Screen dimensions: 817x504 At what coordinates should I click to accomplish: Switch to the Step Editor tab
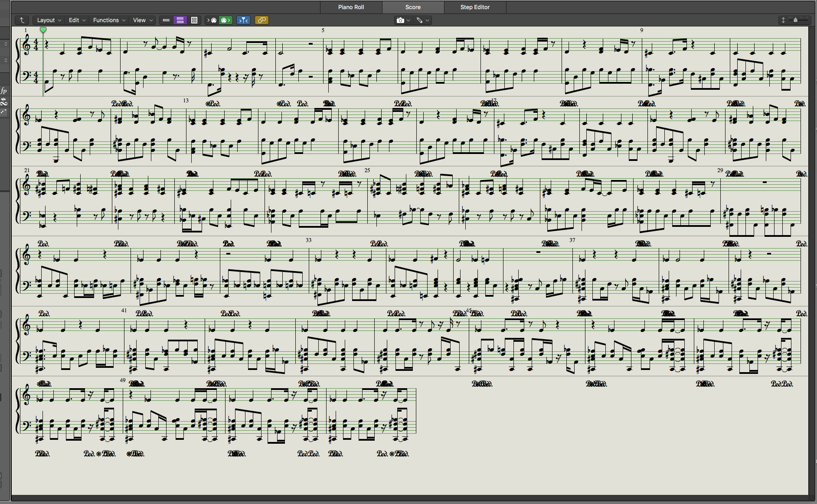[475, 7]
